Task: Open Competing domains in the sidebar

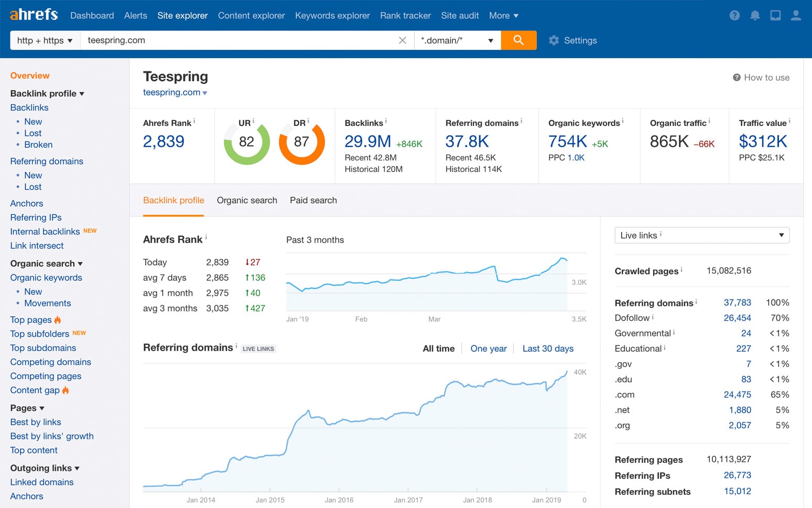Action: (x=50, y=362)
